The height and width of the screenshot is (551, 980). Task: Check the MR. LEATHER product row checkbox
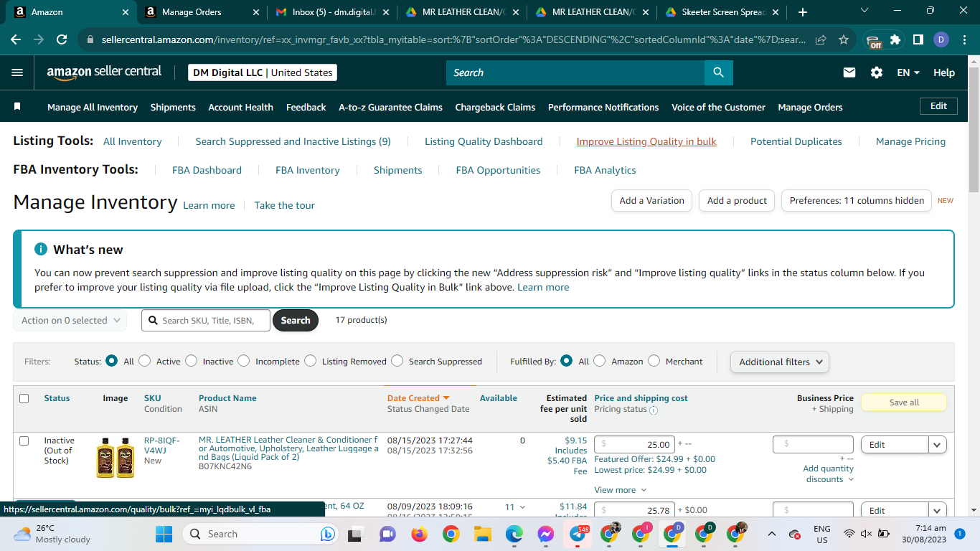pos(24,441)
